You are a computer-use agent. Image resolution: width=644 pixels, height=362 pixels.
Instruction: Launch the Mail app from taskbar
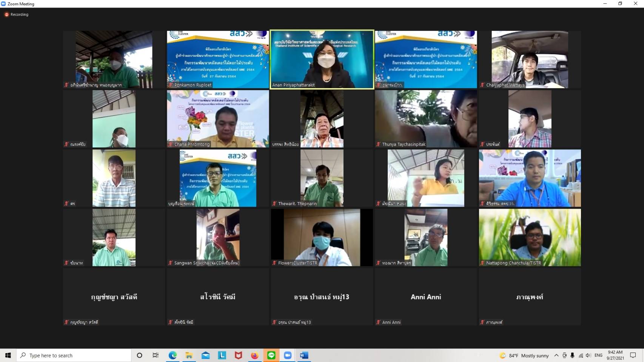(x=205, y=355)
